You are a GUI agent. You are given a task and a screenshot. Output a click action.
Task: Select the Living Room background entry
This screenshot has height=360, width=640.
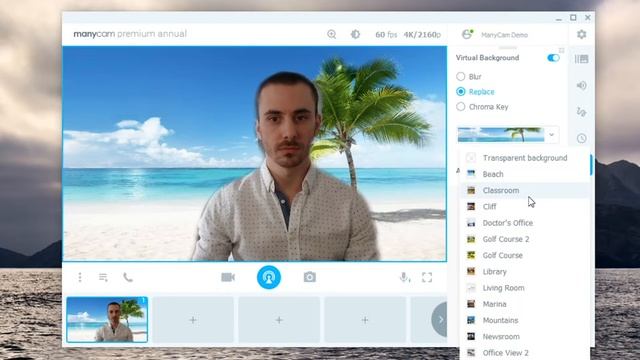524,288
